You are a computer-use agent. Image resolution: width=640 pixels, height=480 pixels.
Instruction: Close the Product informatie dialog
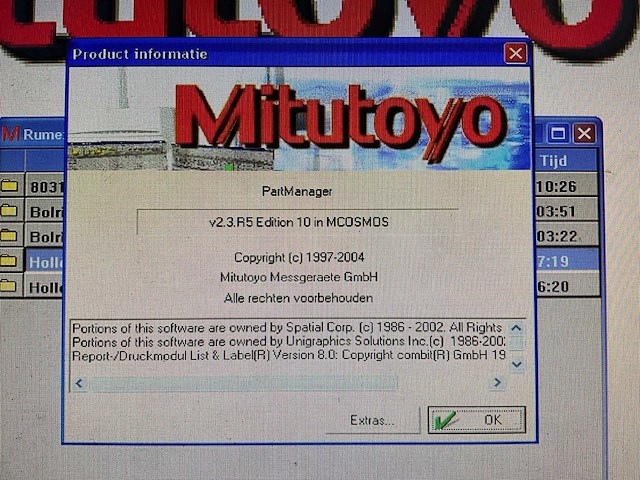515,53
